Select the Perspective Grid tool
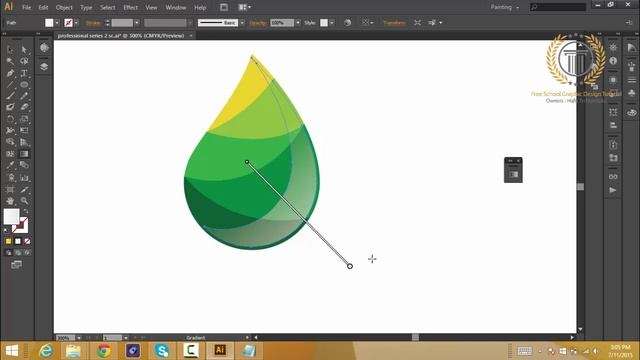 24,142
